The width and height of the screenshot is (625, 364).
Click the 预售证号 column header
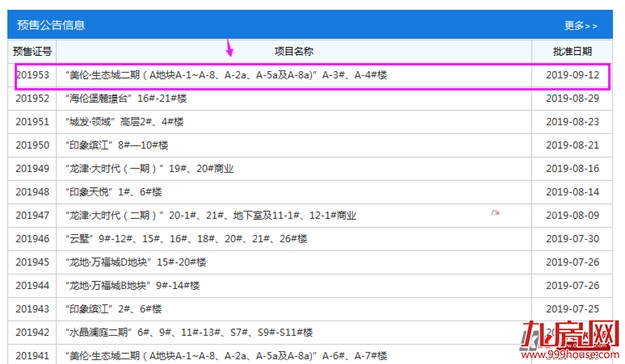(32, 51)
